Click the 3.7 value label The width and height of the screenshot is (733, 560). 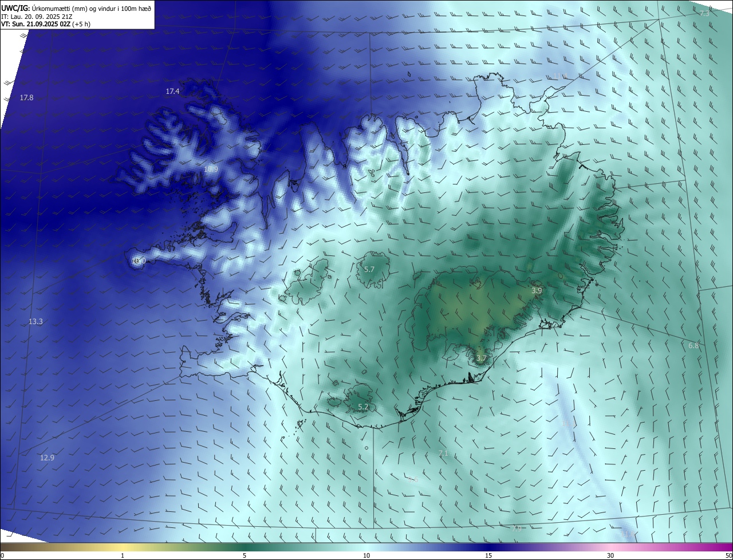pos(481,358)
